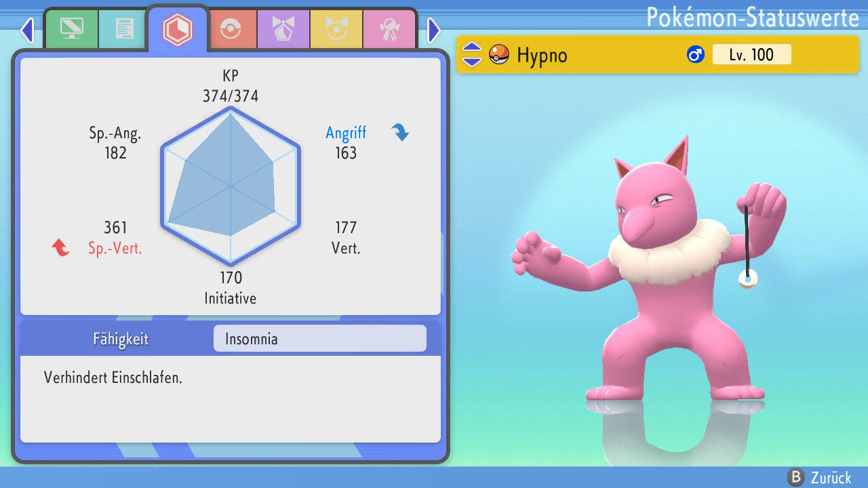Click the Fähigkeit label

[121, 339]
